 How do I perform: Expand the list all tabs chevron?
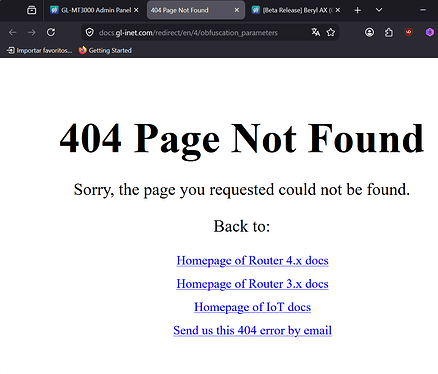(379, 10)
